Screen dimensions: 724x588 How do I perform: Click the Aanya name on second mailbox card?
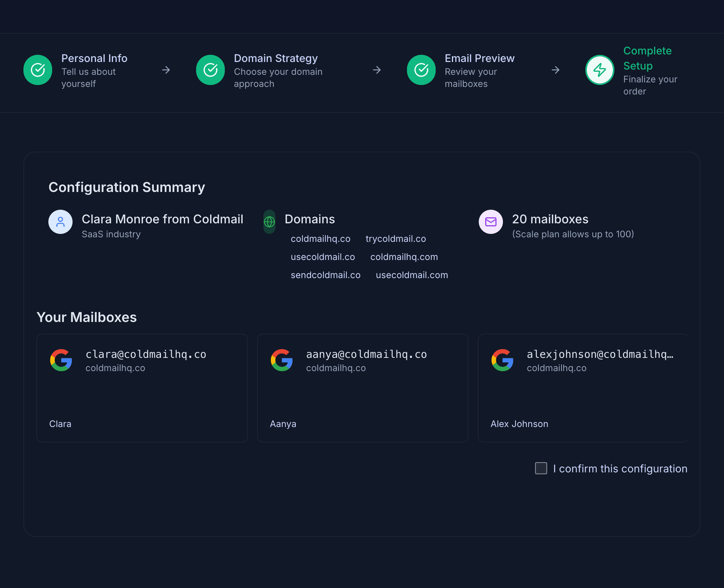tap(283, 424)
